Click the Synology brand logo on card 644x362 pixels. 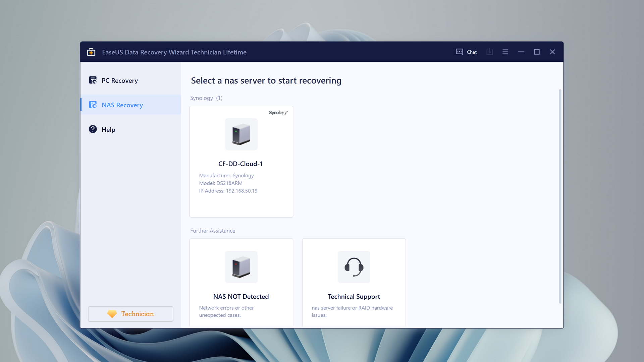(278, 113)
